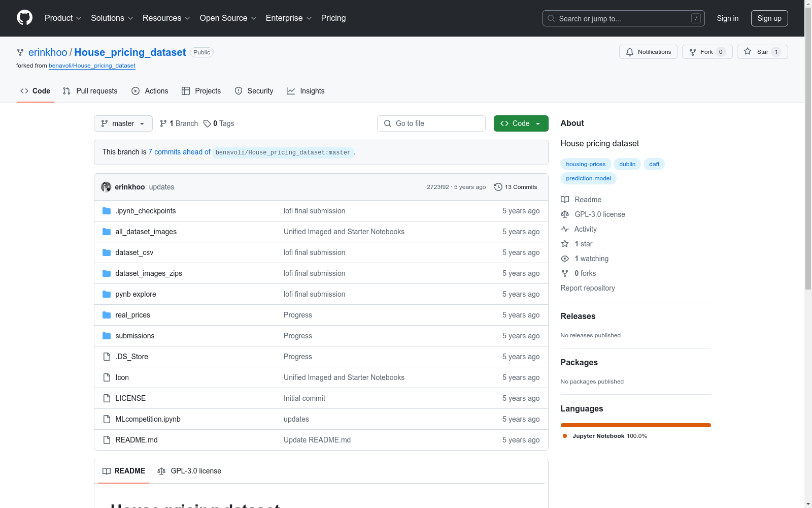Viewport: 812px width, 508px height.
Task: Select the README tab
Action: (x=124, y=471)
